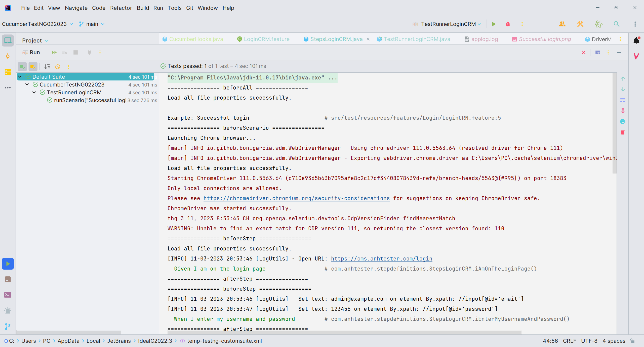
Task: Open the Problems tool window icon
Action: click(8, 311)
